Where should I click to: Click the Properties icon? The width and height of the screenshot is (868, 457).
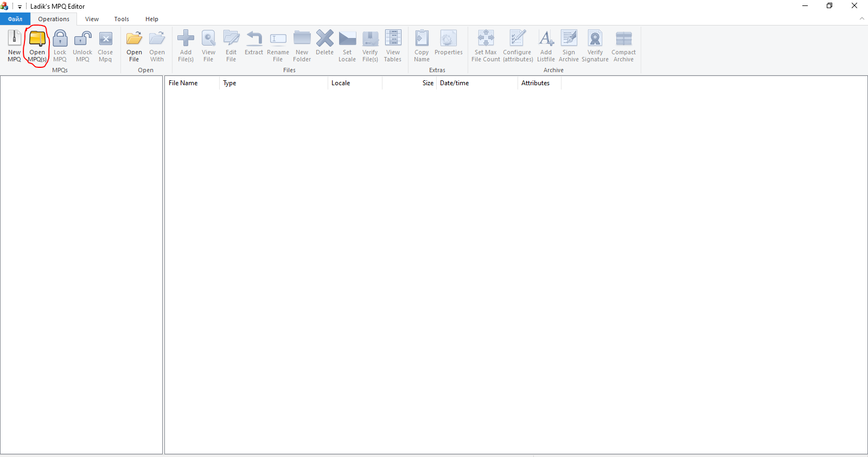click(x=449, y=39)
